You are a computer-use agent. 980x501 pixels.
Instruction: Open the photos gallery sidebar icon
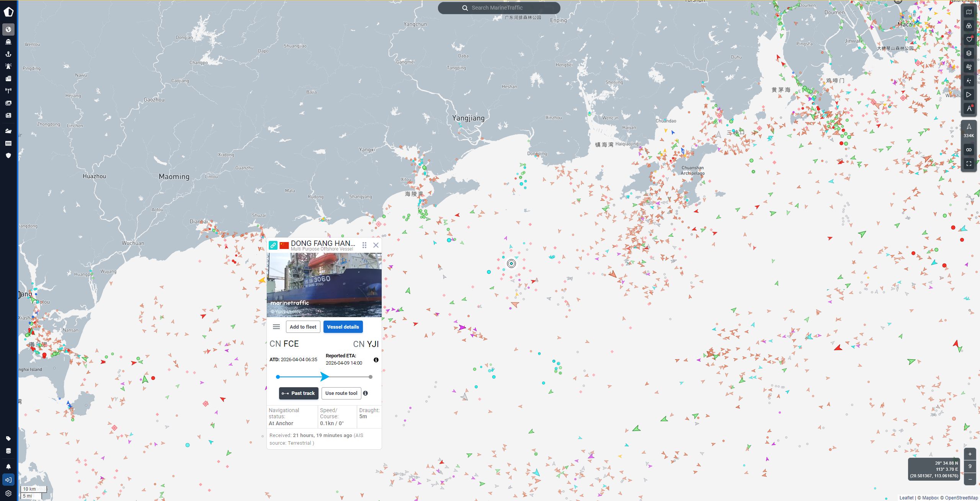(8, 103)
